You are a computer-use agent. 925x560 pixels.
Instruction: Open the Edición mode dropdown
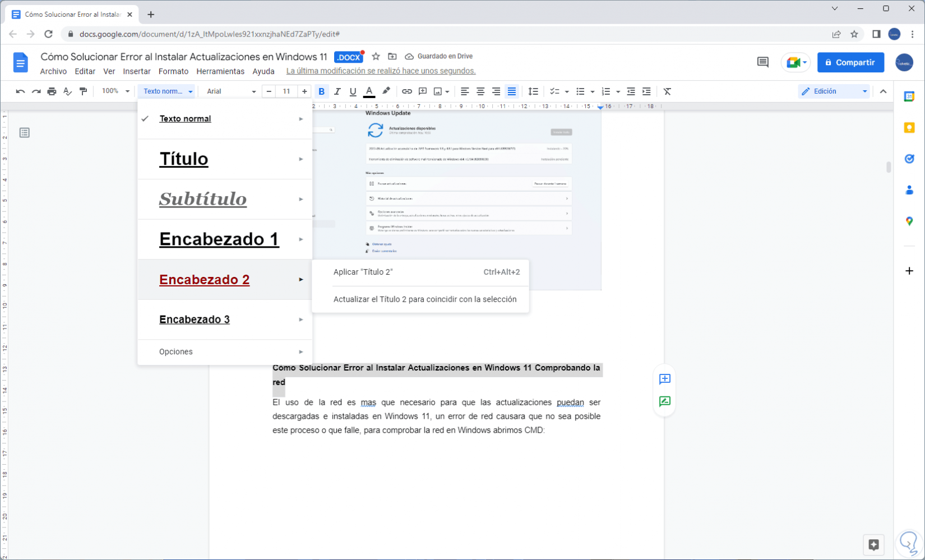point(834,91)
